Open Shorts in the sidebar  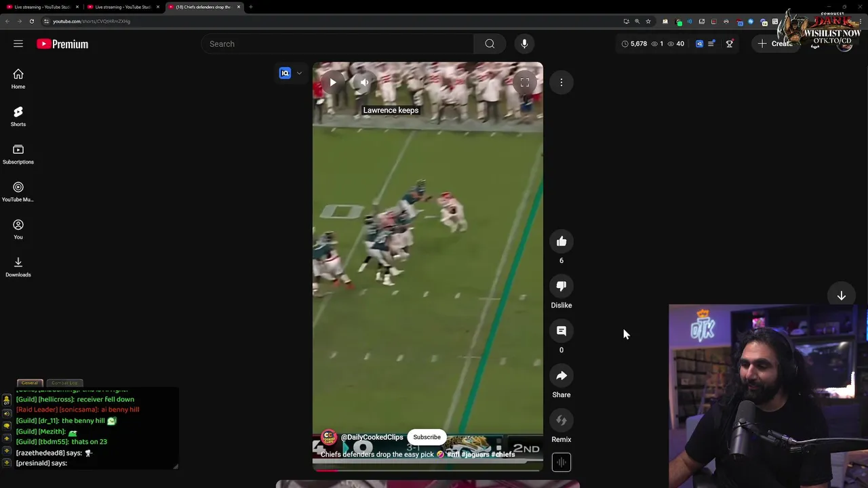[18, 116]
